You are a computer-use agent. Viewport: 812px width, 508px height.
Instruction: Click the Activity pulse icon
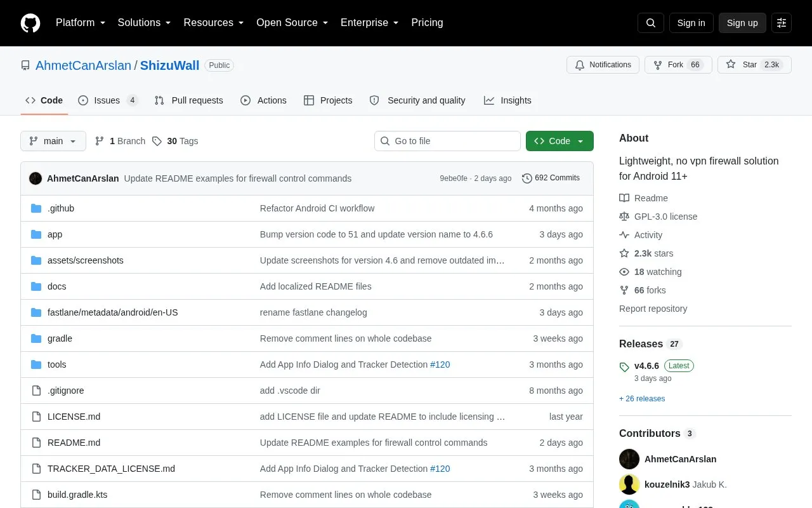pos(624,235)
